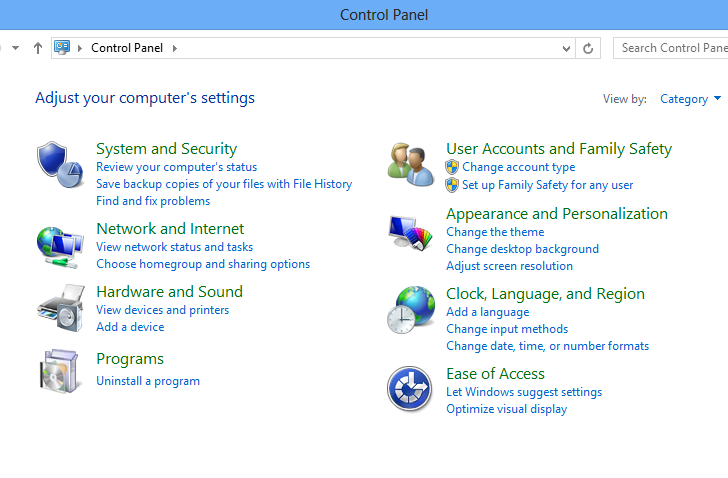Open Appearance and Personalization heading
Image resolution: width=728 pixels, height=478 pixels.
557,213
